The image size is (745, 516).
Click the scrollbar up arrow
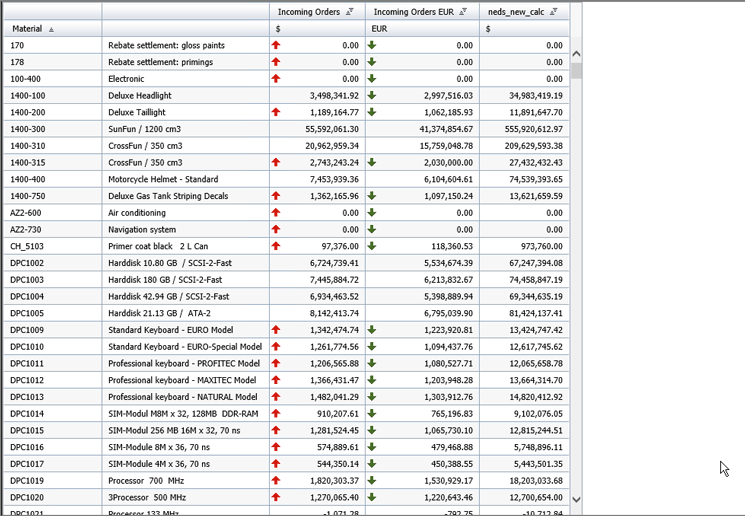(576, 54)
